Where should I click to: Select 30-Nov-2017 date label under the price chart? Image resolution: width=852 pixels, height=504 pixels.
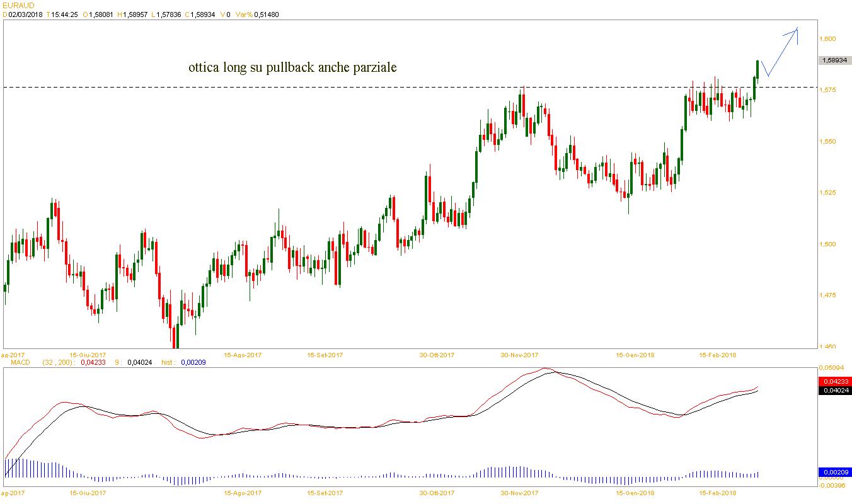point(520,355)
